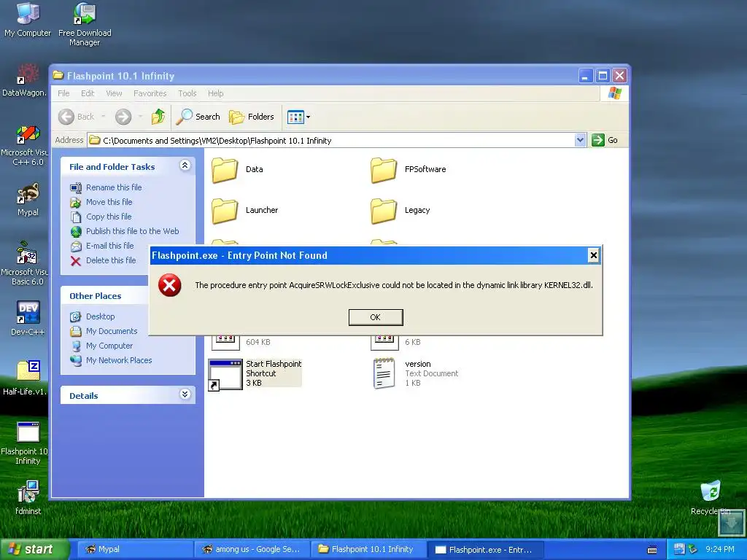
Task: Select the version text document
Action: tap(415, 374)
